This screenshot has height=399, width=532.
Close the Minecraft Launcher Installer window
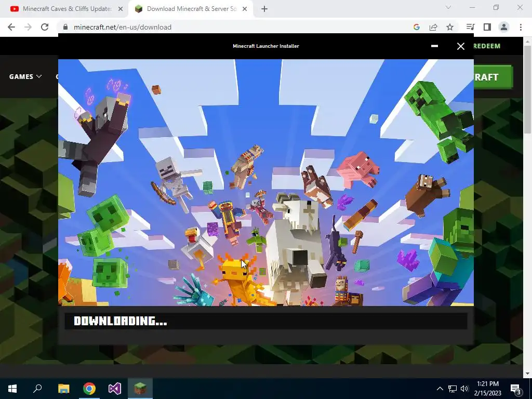pyautogui.click(x=460, y=46)
